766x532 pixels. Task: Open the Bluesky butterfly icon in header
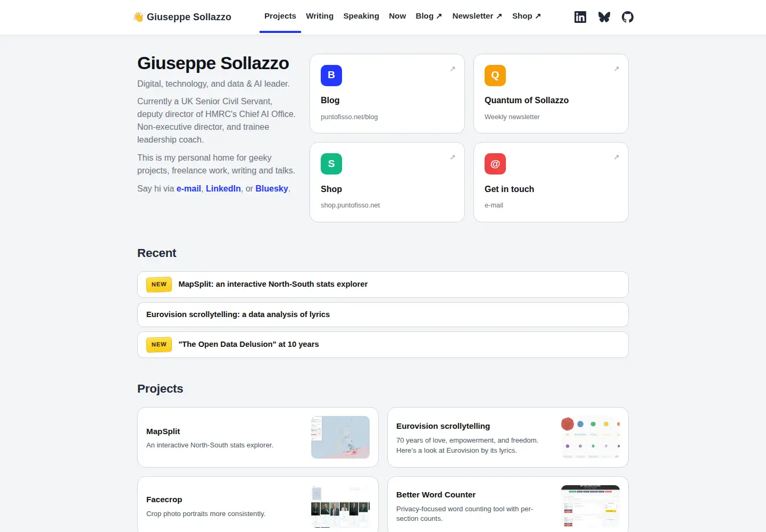[604, 17]
